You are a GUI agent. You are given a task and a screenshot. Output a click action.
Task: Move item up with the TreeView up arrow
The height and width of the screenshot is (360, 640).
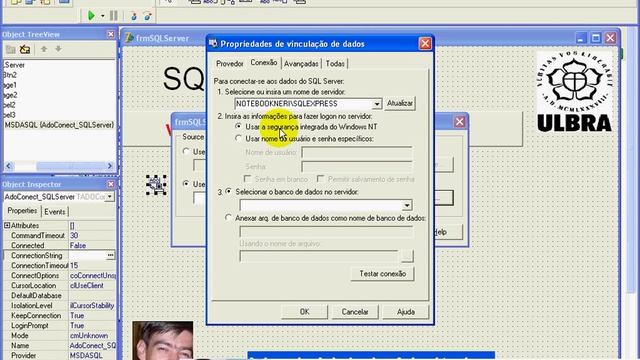[44, 49]
